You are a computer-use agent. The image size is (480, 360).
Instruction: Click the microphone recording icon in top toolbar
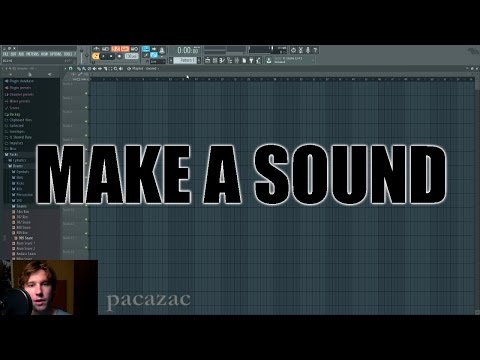click(308, 50)
